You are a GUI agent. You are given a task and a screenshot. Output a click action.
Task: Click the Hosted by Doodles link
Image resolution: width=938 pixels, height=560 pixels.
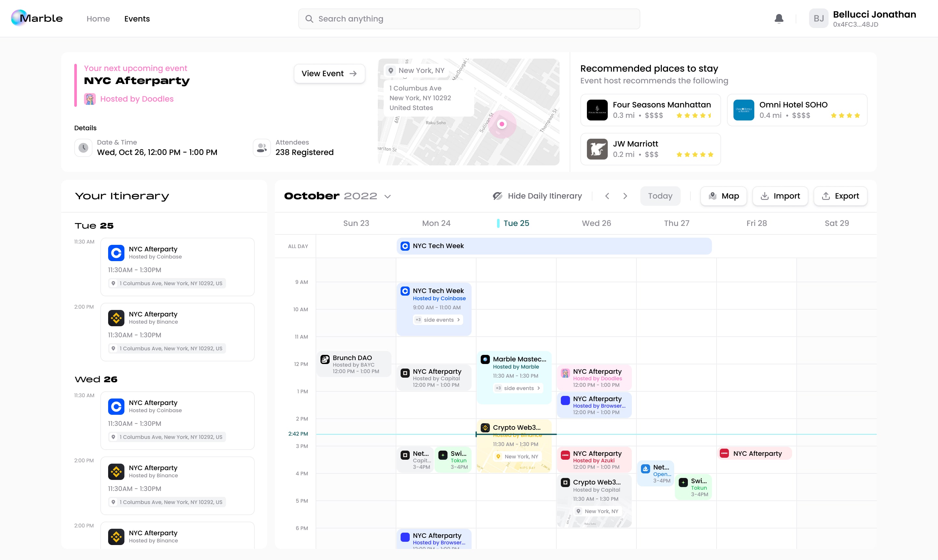(x=137, y=99)
